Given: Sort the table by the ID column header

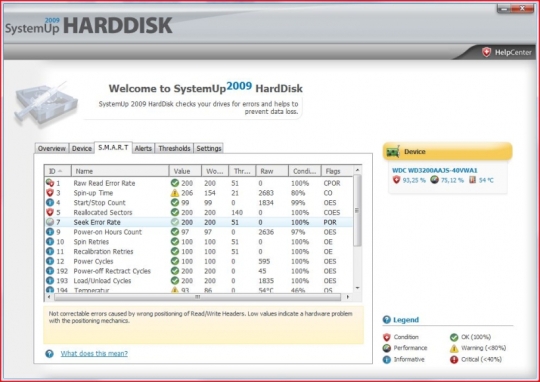Looking at the screenshot, I should [x=58, y=171].
